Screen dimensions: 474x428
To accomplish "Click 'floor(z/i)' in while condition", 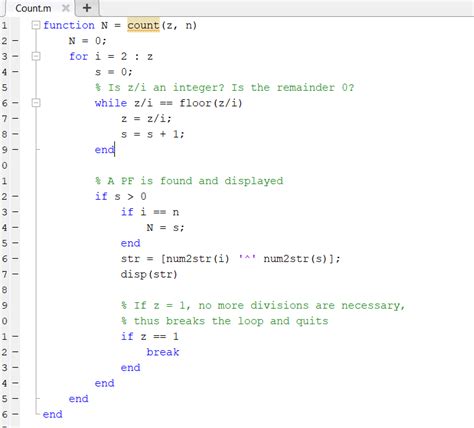I will point(211,103).
